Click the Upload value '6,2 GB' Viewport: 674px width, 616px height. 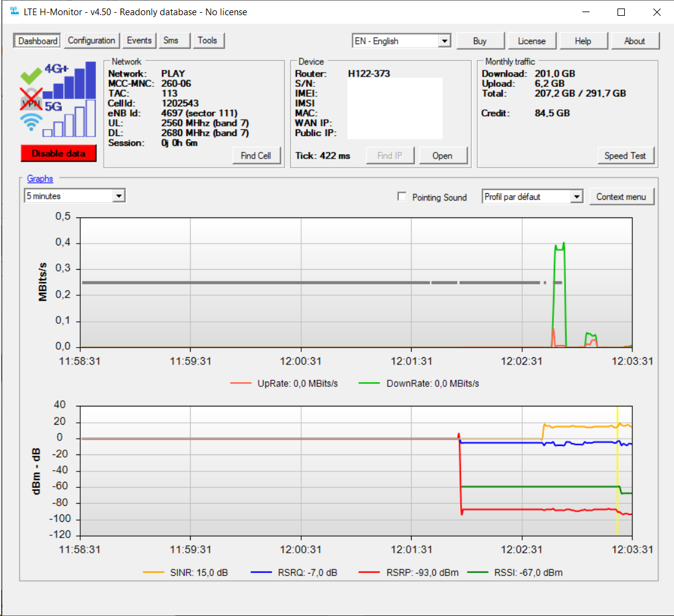point(550,83)
